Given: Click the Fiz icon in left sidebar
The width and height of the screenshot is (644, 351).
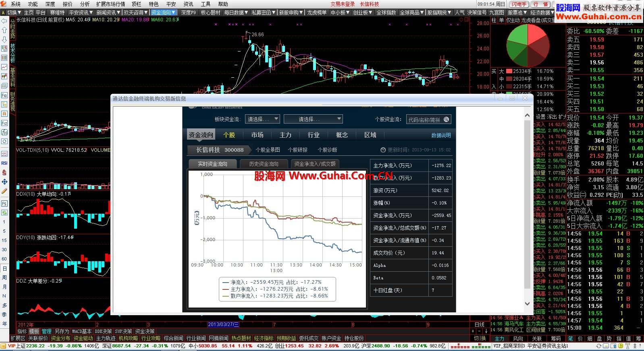Looking at the screenshot, I should [x=4, y=123].
